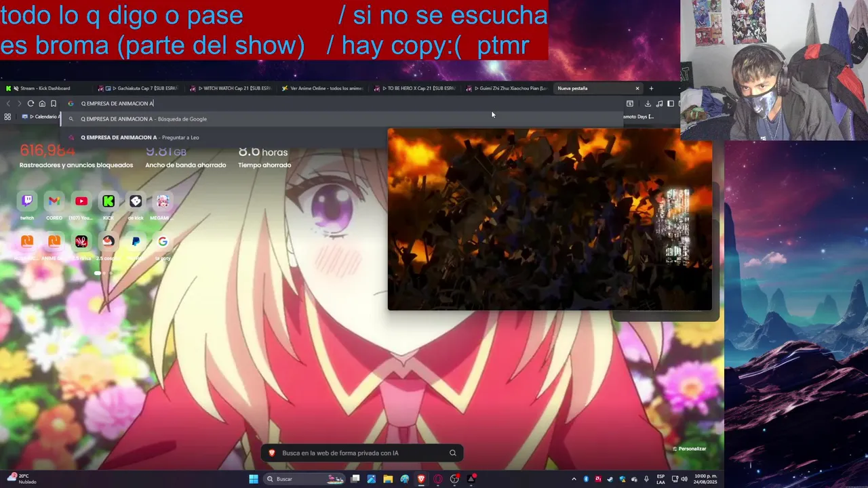Toggle the browser sidebar panel
This screenshot has width=868, height=488.
[671, 104]
